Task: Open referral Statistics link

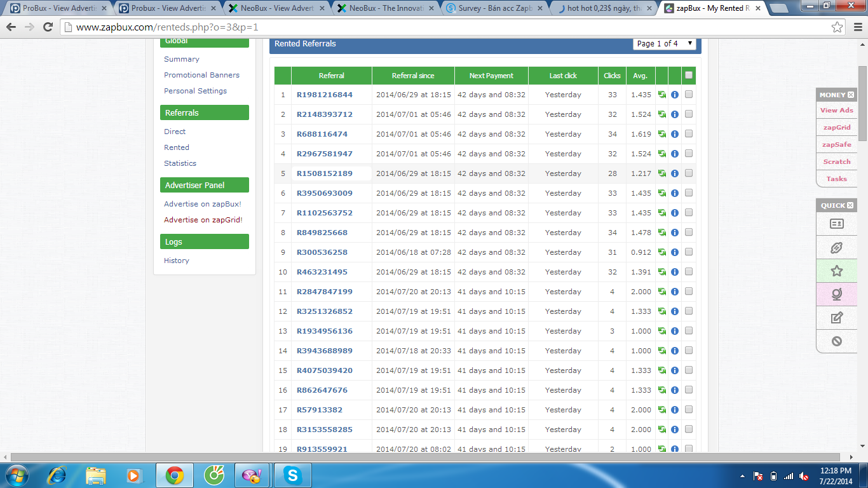Action: [x=180, y=163]
